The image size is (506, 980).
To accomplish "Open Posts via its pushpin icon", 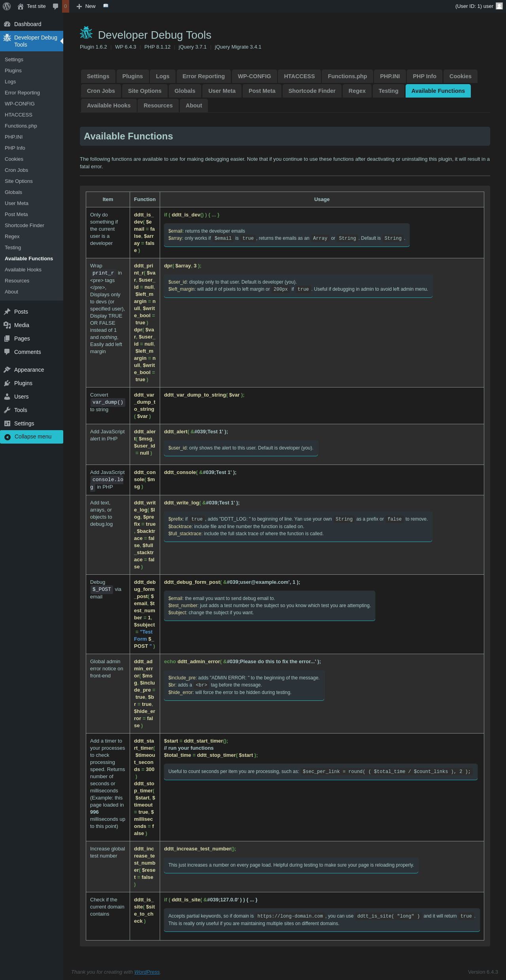I will click(7, 312).
